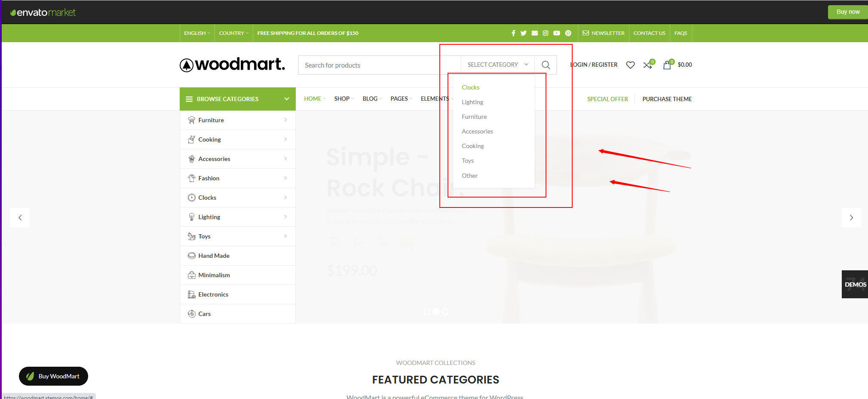The width and height of the screenshot is (868, 399).
Task: Click the Buy WoodMart button
Action: pyautogui.click(x=53, y=376)
